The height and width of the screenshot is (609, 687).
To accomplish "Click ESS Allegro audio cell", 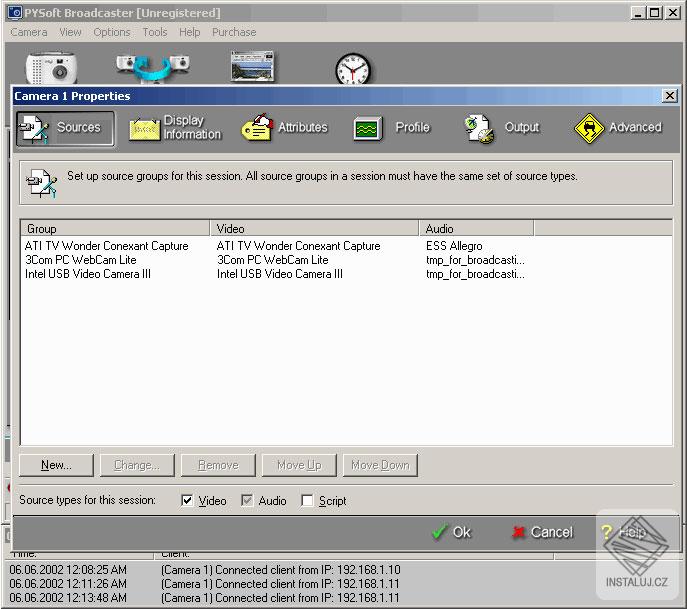I will click(454, 246).
